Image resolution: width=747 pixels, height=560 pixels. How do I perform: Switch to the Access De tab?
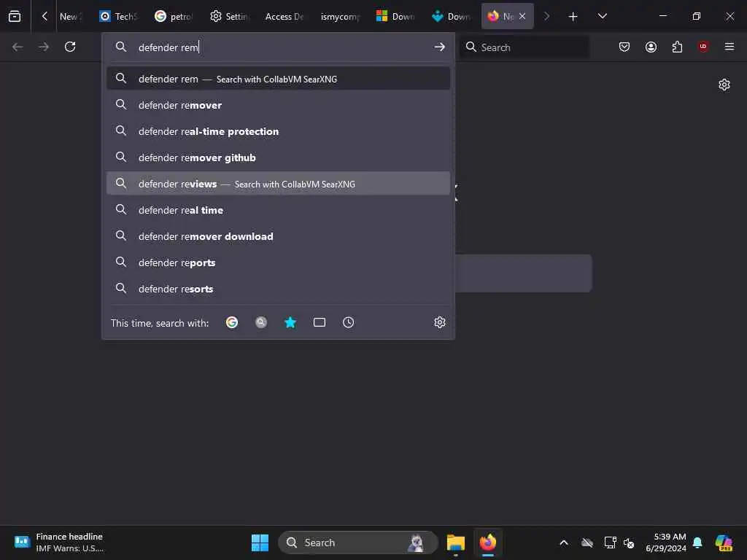pyautogui.click(x=285, y=16)
